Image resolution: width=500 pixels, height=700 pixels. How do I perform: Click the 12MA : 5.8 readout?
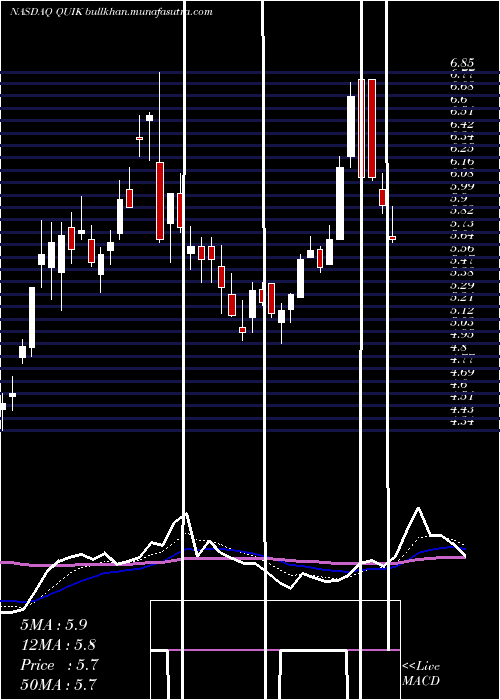(x=58, y=645)
